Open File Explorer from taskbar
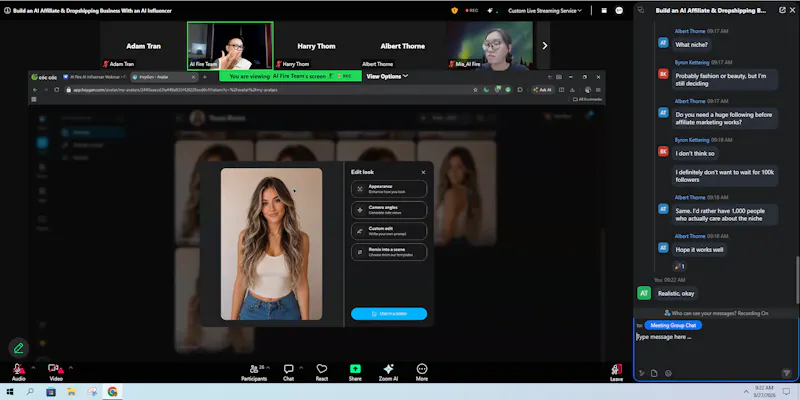Screen dimensions: 800x400 [x=71, y=392]
